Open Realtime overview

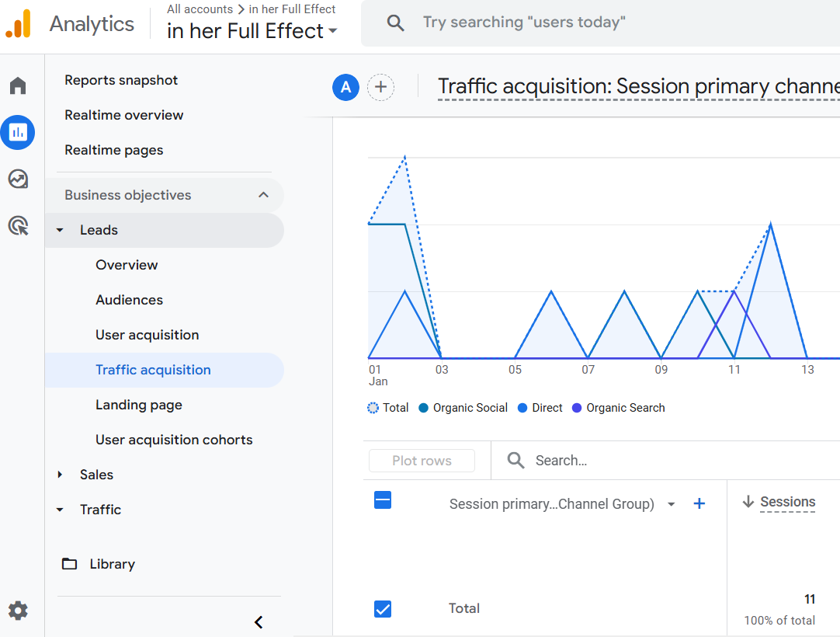coord(123,115)
